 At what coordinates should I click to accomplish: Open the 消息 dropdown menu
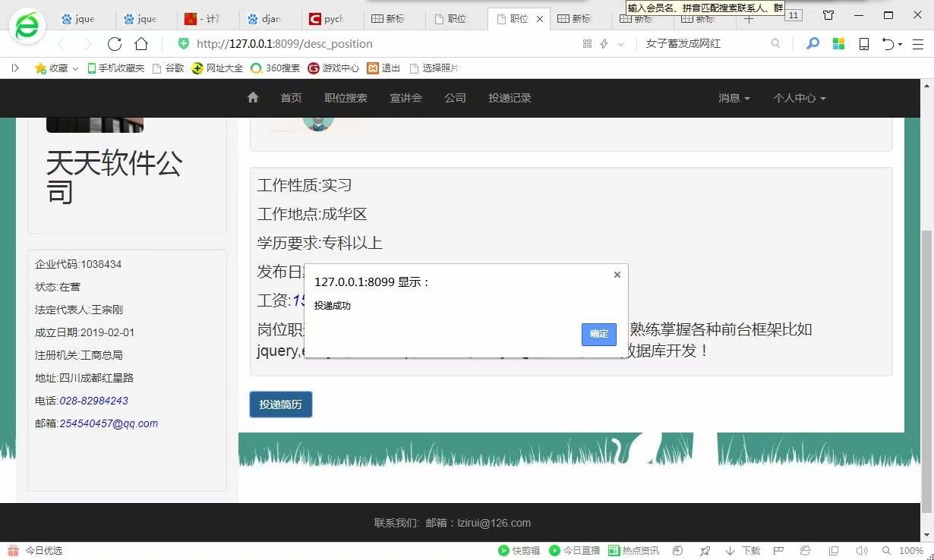pyautogui.click(x=734, y=98)
